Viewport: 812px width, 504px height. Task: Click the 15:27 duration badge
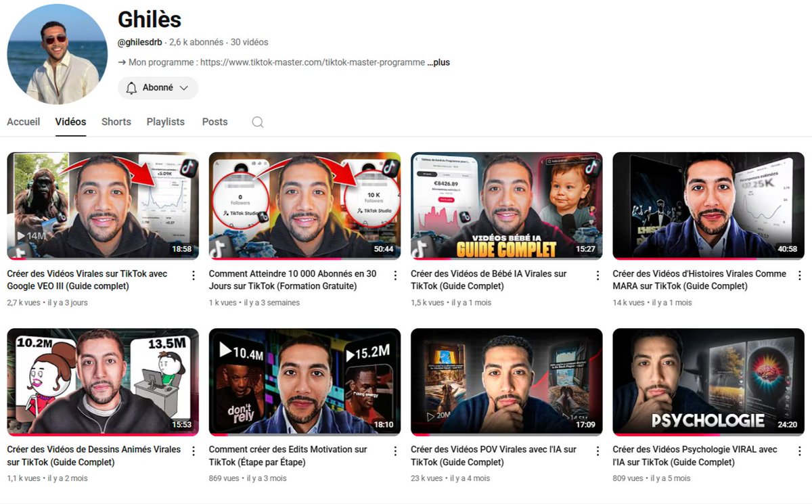[x=585, y=249]
